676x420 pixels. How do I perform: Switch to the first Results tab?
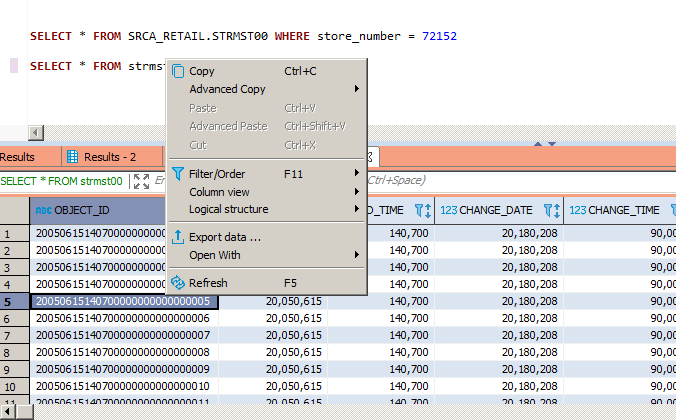coord(29,157)
